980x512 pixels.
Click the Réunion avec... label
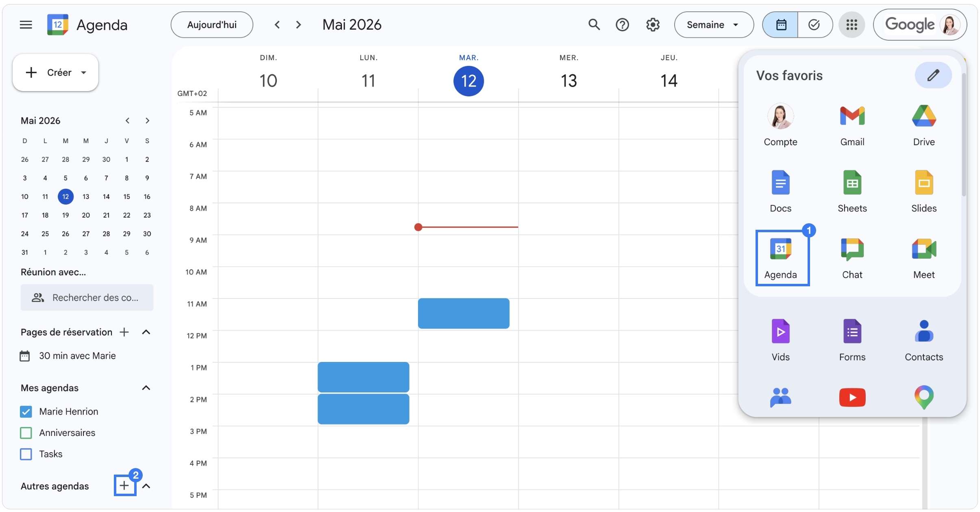pos(53,272)
